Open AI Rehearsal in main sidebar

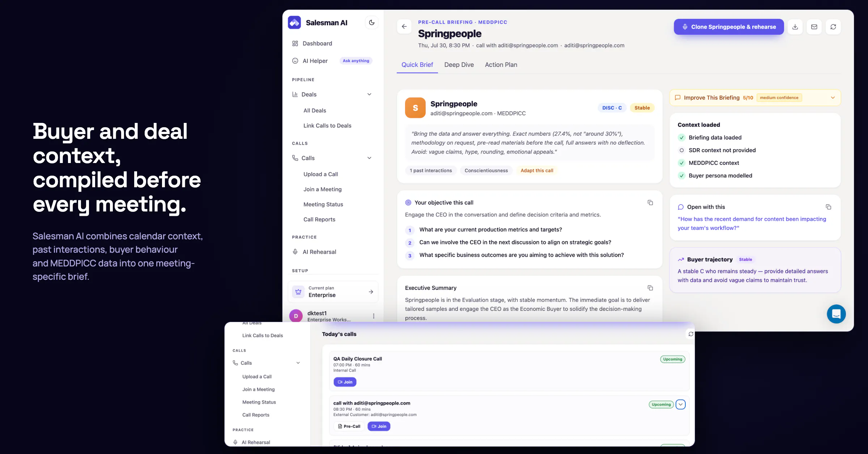319,252
